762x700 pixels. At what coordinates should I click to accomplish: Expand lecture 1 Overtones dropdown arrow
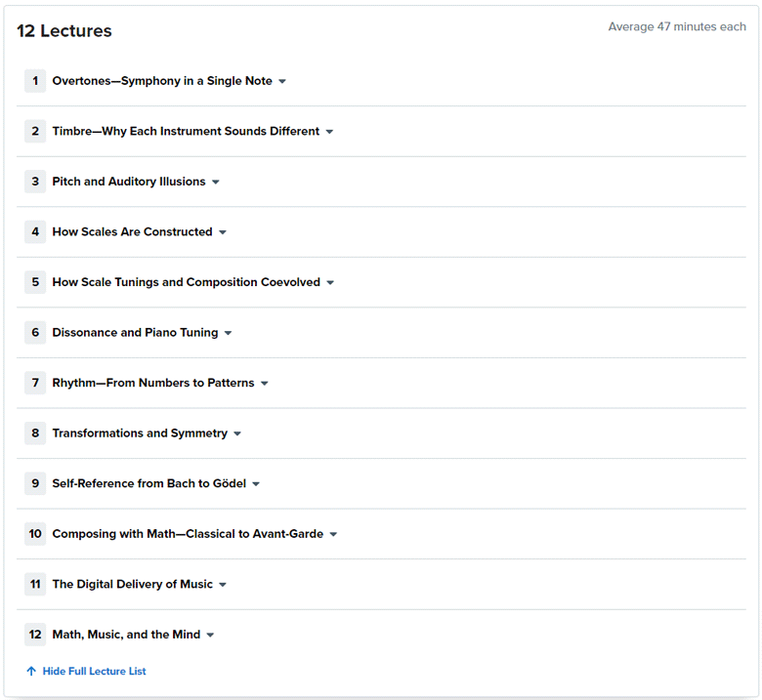coord(282,82)
